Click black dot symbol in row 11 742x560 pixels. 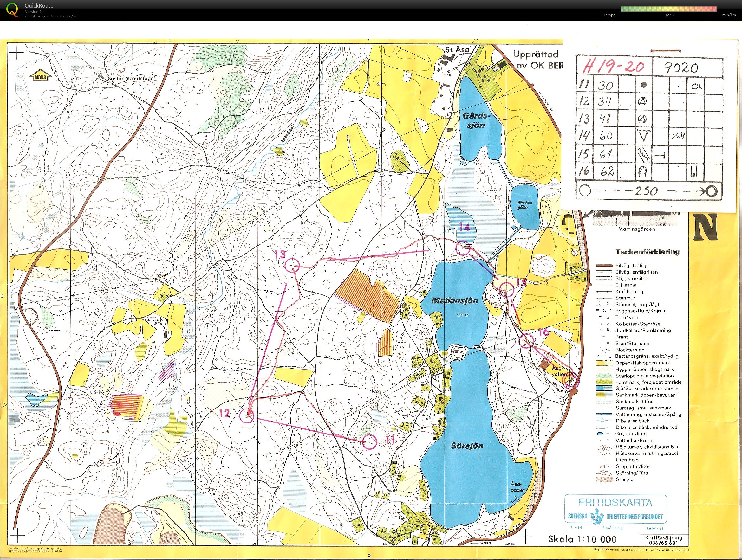[643, 85]
